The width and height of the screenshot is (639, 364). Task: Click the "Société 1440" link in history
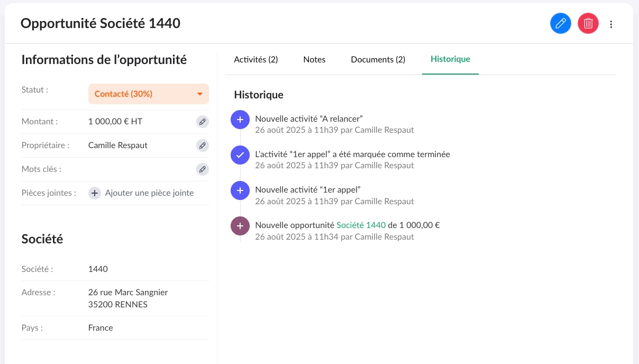point(361,225)
